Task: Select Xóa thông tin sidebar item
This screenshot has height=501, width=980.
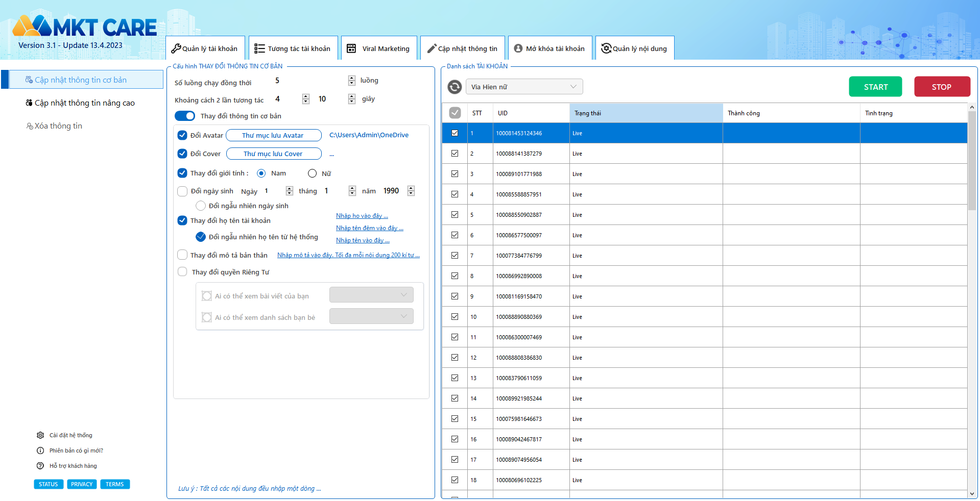Action: tap(58, 126)
